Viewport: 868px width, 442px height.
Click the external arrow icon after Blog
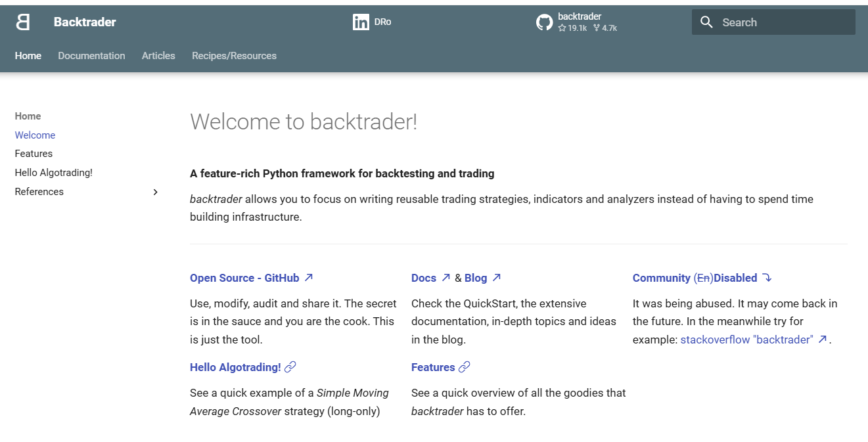(497, 277)
